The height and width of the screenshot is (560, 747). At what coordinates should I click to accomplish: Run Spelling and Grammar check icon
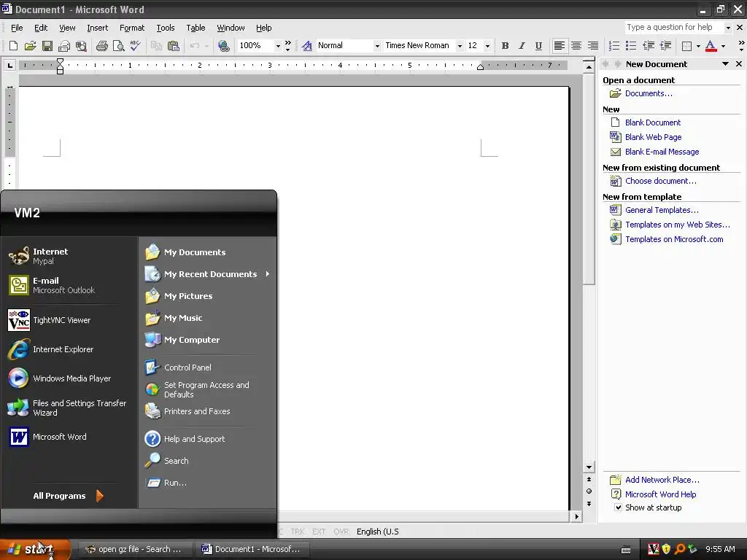pyautogui.click(x=136, y=46)
